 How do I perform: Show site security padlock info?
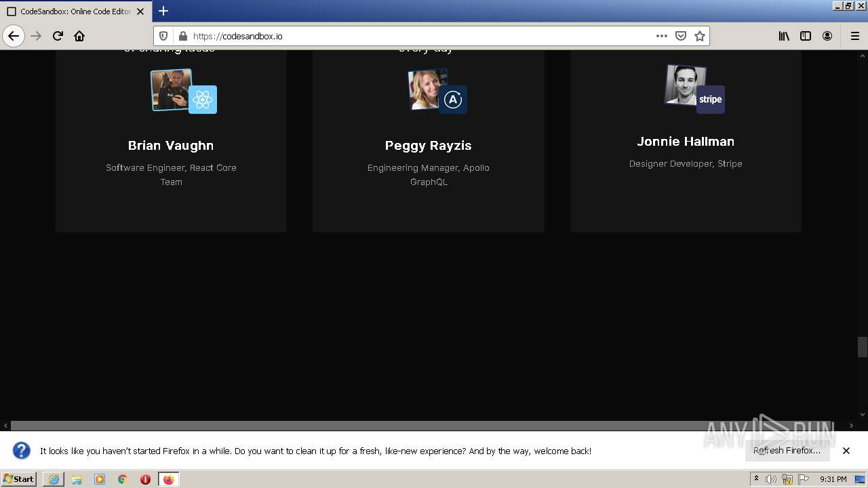(x=182, y=36)
